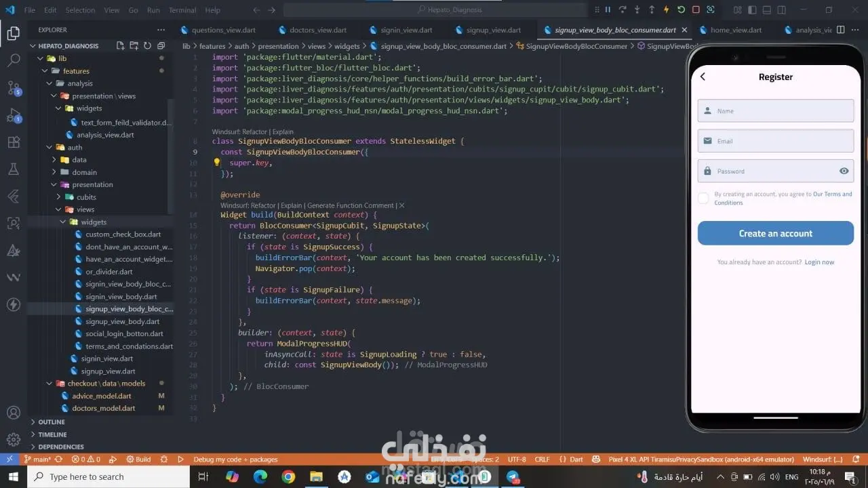Click Debug my code + packages in status bar

(235, 459)
